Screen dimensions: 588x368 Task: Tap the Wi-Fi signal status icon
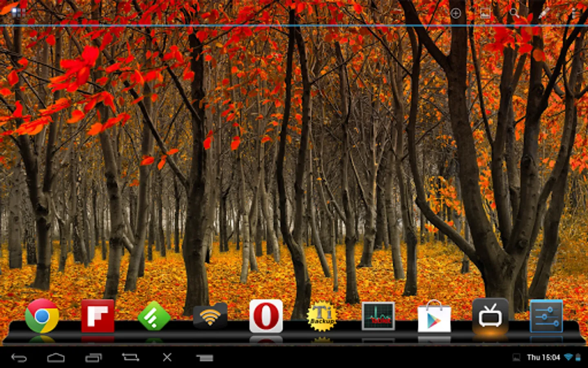[x=568, y=357]
